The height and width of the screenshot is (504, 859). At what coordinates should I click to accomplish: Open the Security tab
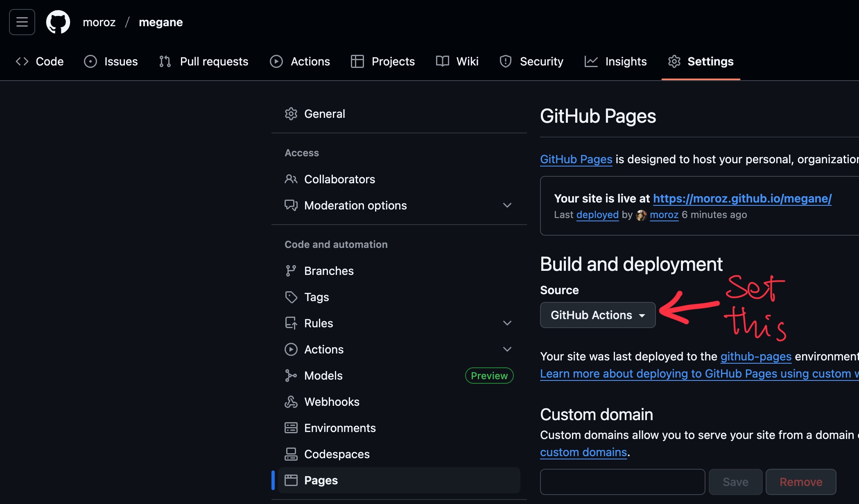point(531,61)
